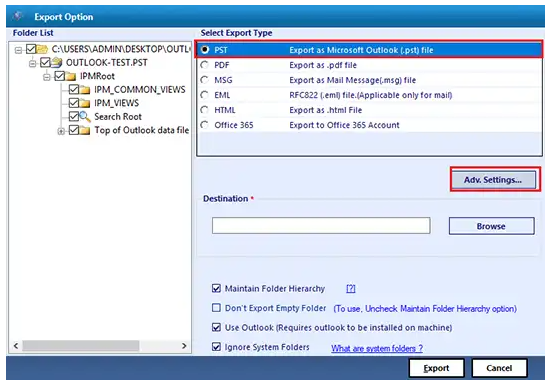Click the folder list scrollbar right arrow
The image size is (548, 382).
(x=184, y=346)
